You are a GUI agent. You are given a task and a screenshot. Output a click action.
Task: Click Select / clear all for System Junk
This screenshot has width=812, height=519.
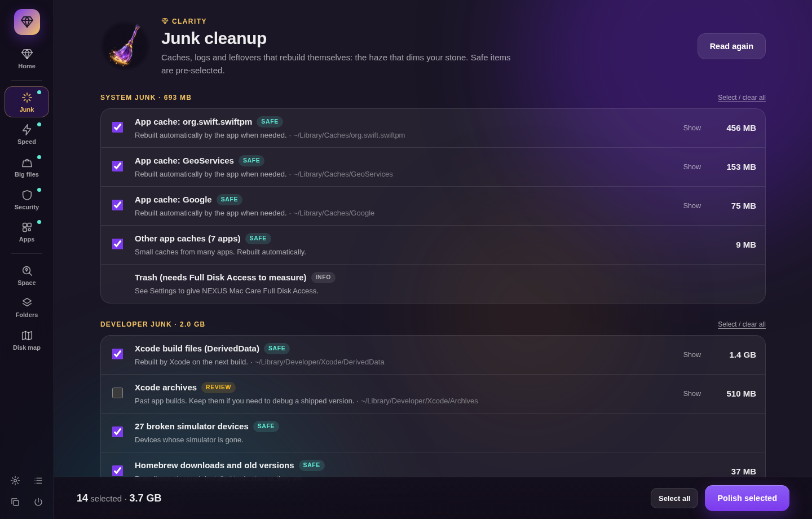[x=742, y=98]
